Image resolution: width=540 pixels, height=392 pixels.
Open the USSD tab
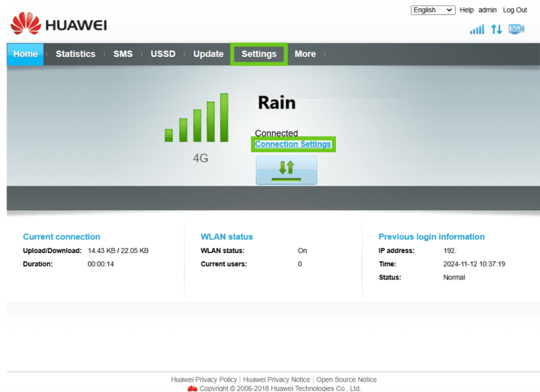point(163,54)
